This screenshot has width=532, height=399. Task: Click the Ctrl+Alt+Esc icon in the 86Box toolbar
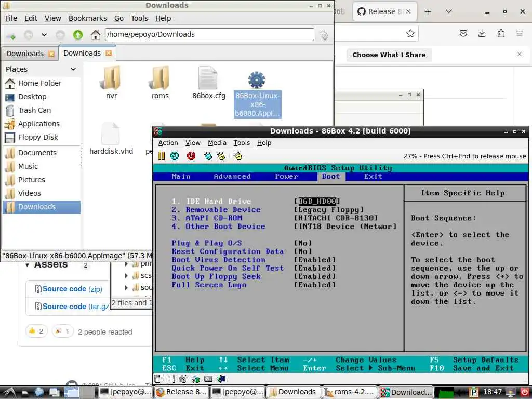[221, 156]
